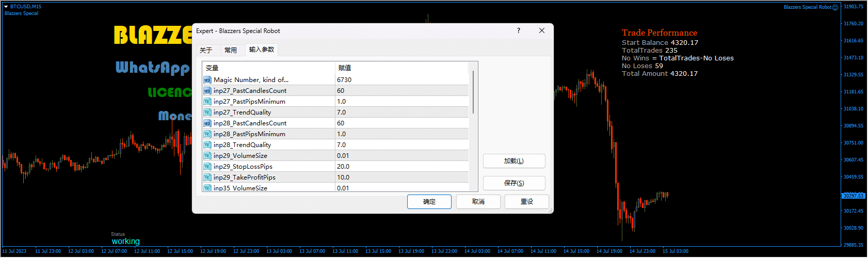Switch to the 常用 tab
Screen dimensions: 868x258
pos(231,50)
